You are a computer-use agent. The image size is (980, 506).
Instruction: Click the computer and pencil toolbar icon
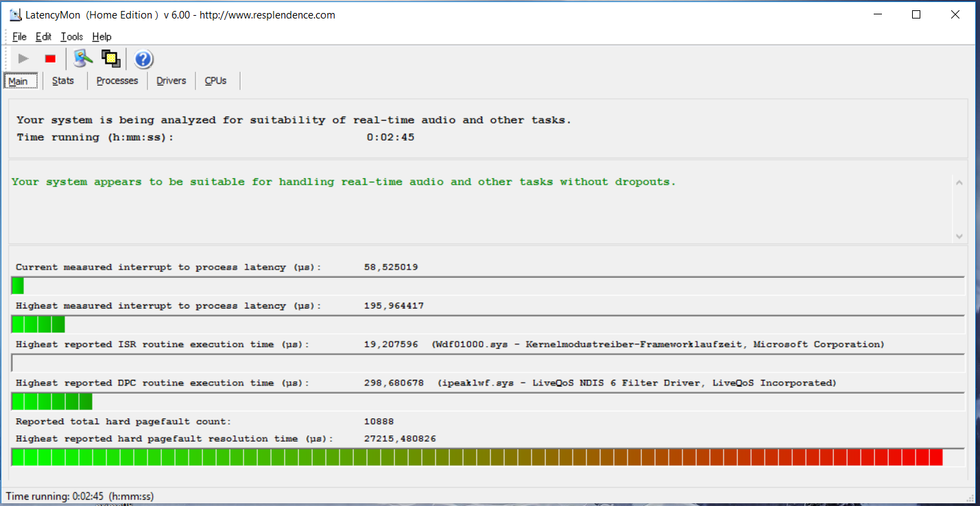(84, 59)
